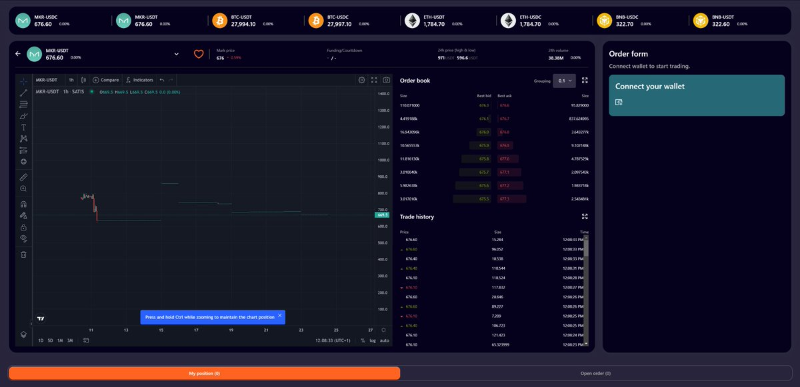800x387 pixels.
Task: Open the prediction and measurement tools
Action: 23,150
